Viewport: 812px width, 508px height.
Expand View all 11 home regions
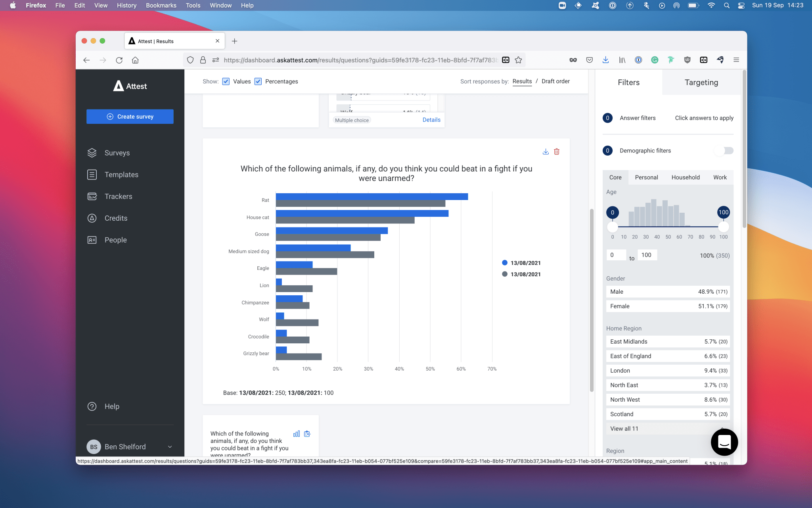coord(668,429)
